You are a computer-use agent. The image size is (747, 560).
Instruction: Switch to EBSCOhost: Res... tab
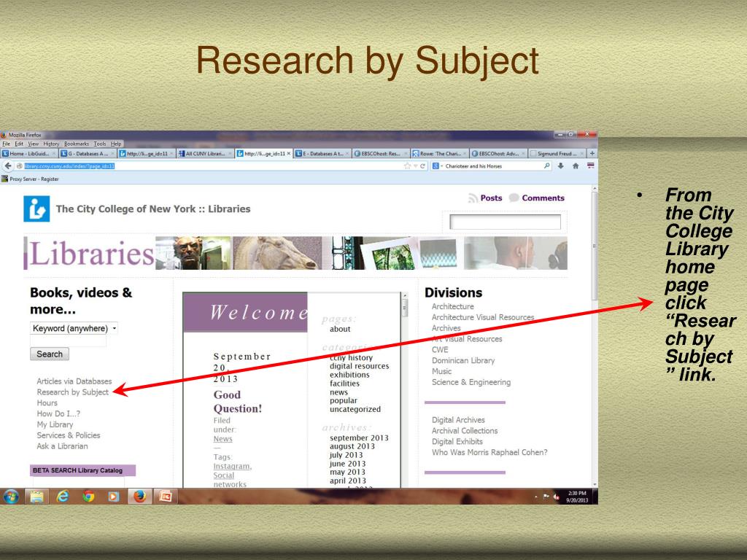tap(381, 153)
